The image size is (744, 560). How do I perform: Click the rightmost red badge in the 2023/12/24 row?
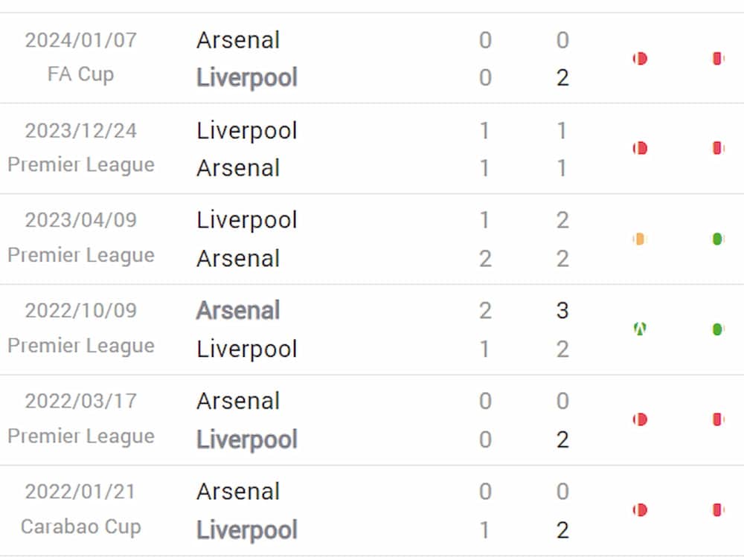(x=718, y=149)
